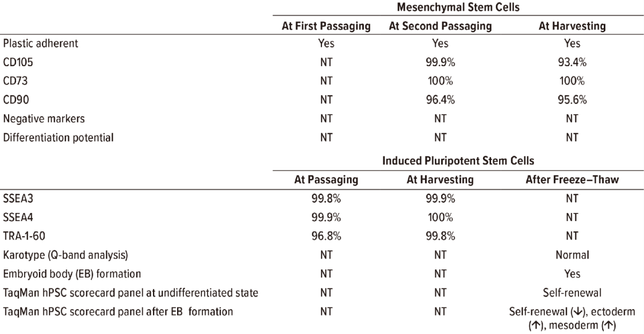Select the At Second Passaging column header
This screenshot has width=644, height=334.
(x=440, y=26)
